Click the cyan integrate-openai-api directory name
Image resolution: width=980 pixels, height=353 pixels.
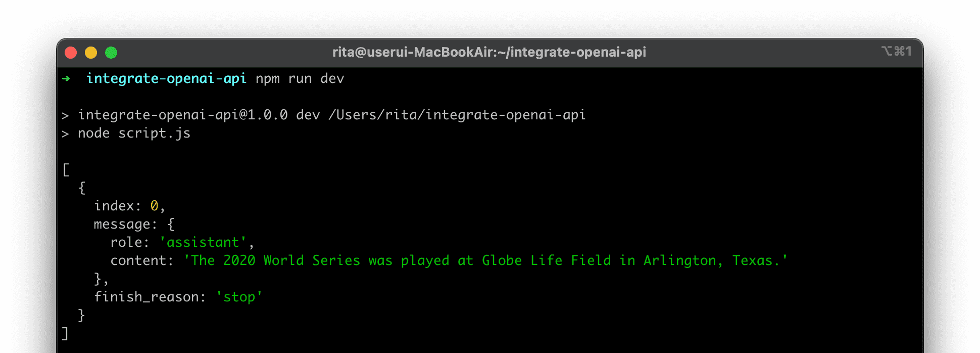pyautogui.click(x=166, y=78)
